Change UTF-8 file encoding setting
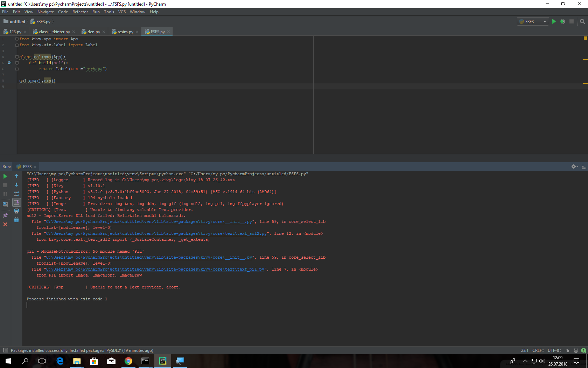588x368 pixels. [554, 350]
